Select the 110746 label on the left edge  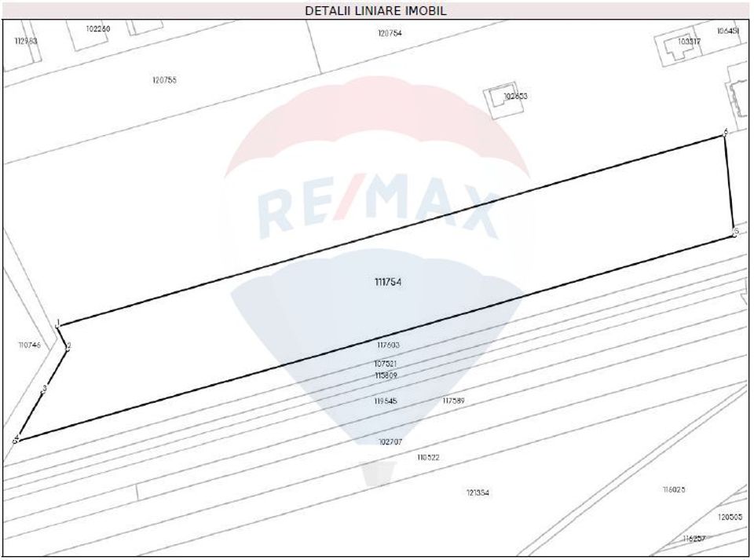pos(28,344)
